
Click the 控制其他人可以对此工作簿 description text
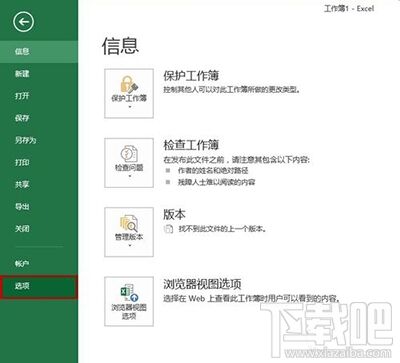click(231, 90)
